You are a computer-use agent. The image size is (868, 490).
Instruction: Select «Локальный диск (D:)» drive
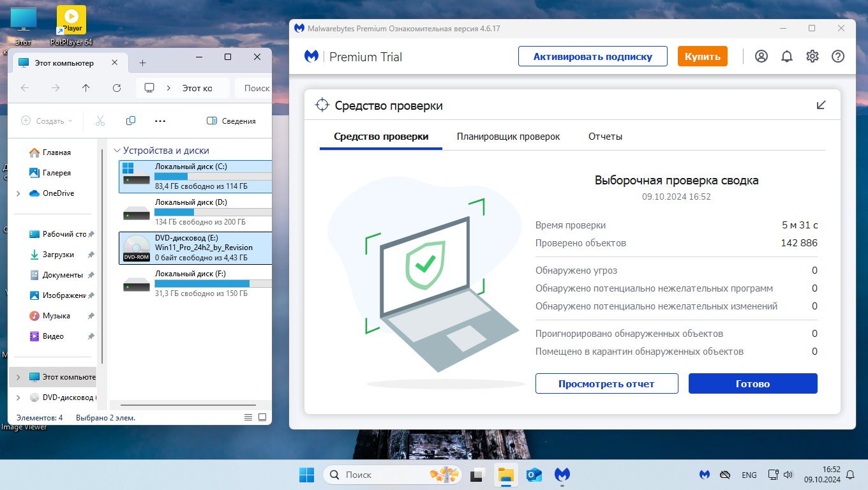(x=195, y=212)
